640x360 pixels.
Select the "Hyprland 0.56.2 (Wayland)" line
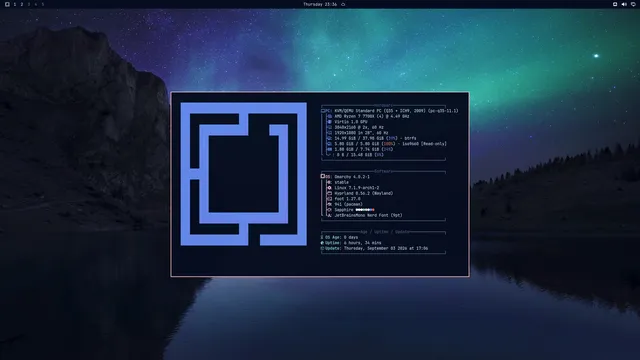364,193
